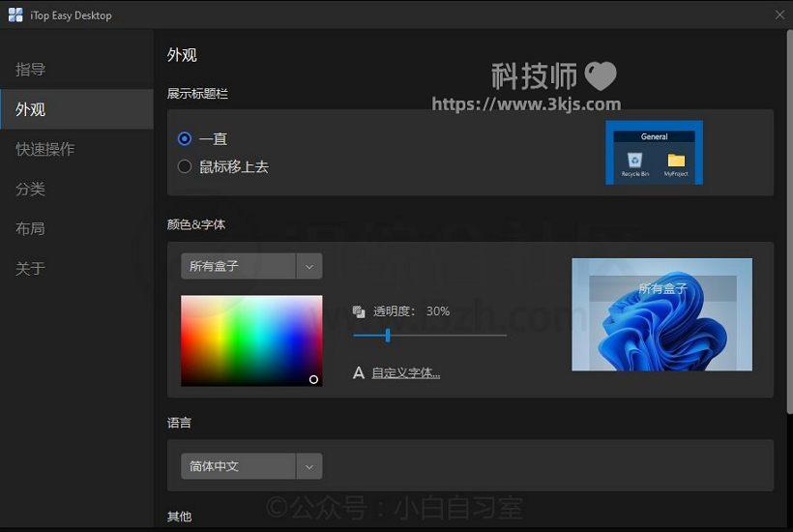Open the 简体中文 language dropdown
Viewport: 793px width, 532px height.
coord(251,466)
